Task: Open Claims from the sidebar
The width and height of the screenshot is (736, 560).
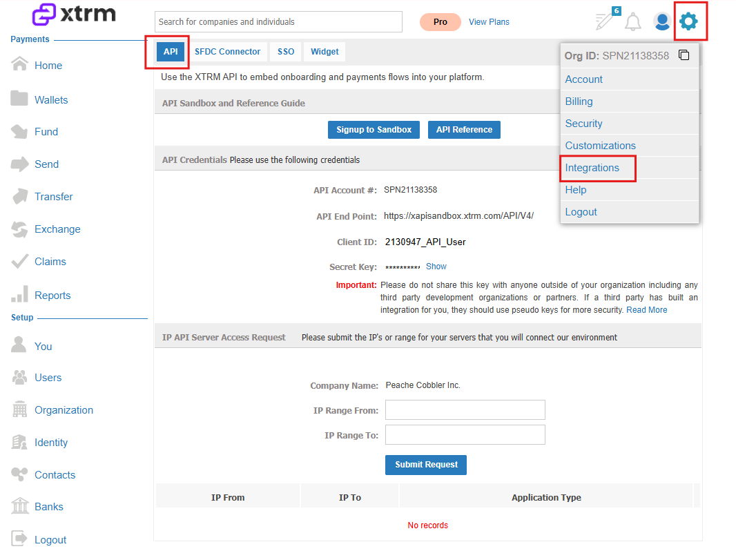Action: point(50,262)
